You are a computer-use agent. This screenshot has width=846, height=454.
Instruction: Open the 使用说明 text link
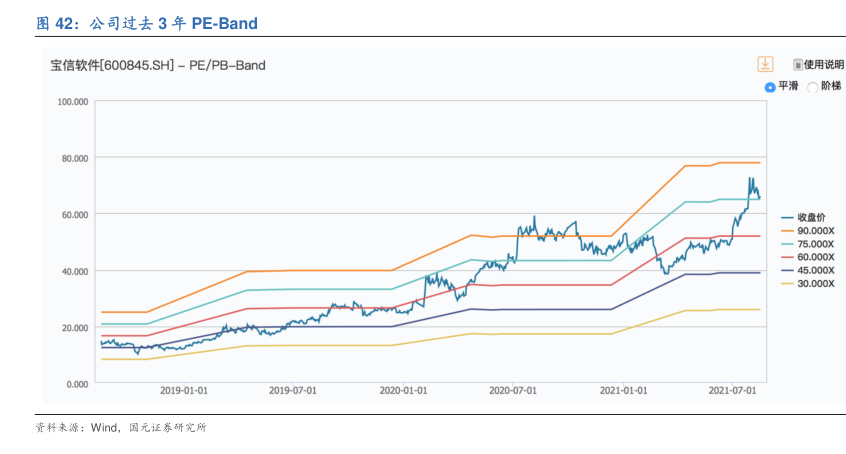[824, 65]
